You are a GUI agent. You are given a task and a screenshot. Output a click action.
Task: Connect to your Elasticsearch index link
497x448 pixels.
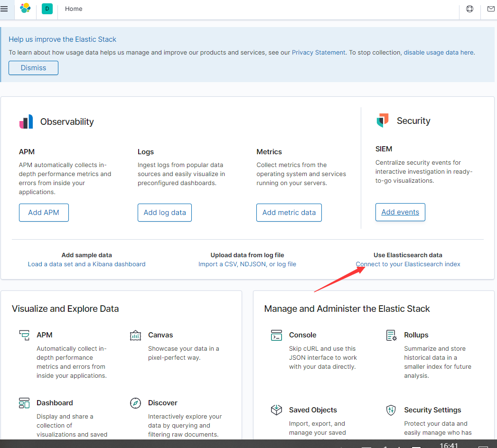[408, 264]
